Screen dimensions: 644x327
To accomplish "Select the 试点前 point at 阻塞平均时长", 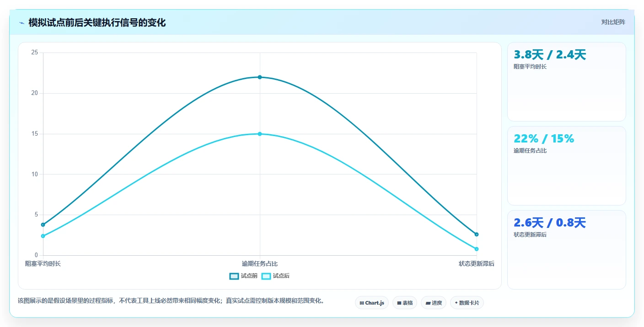I will click(43, 225).
